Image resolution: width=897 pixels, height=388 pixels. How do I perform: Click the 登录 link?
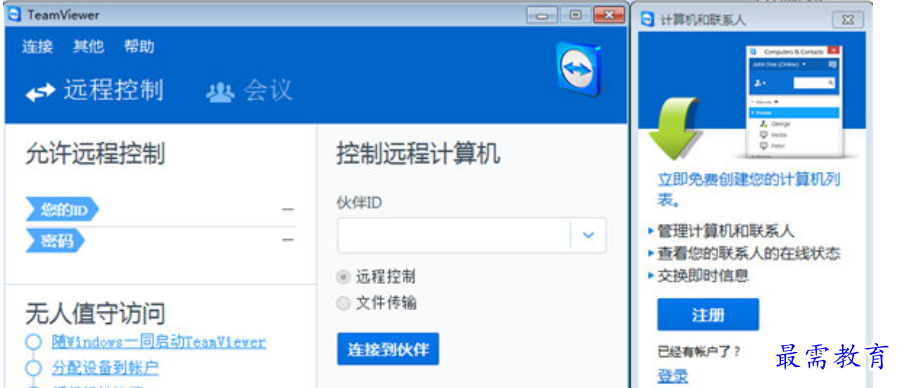coord(673,376)
